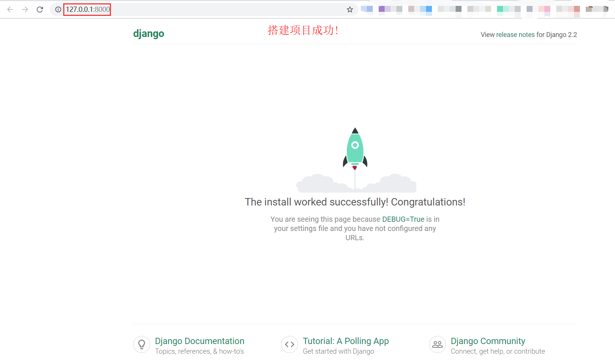Click the lightbulb icon beside Django Documentation
The image size is (615, 364).
[142, 344]
